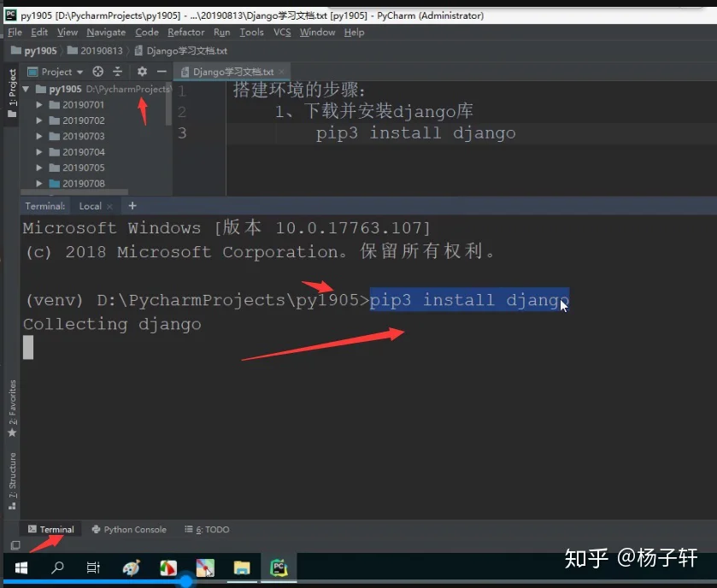Click Django学习文档.txt breadcrumb
The width and height of the screenshot is (717, 588).
[181, 50]
